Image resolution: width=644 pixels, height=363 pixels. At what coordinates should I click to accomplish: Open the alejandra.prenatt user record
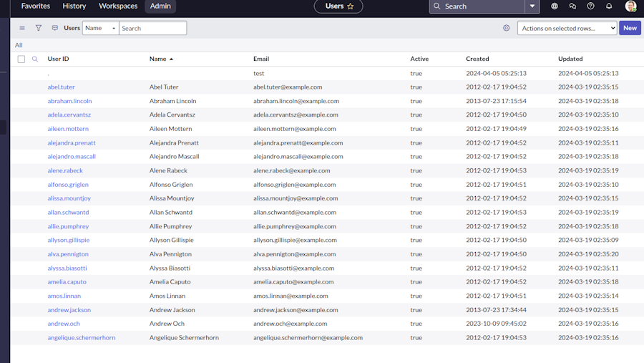pos(72,142)
